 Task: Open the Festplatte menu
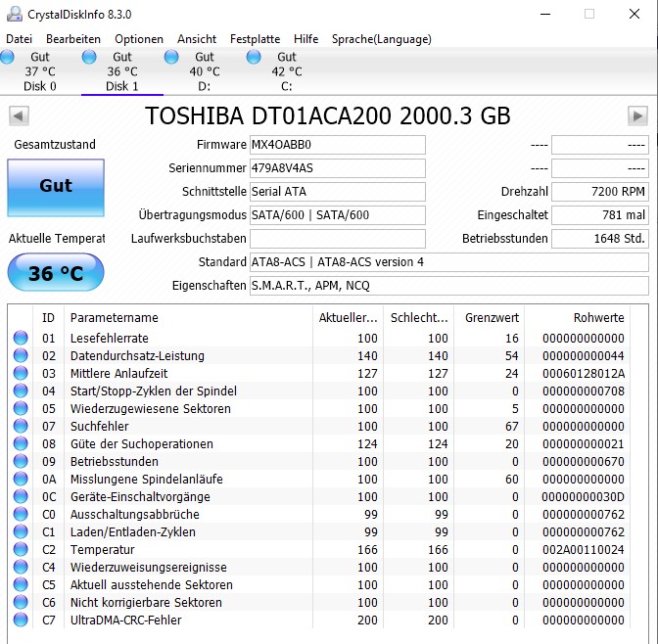pos(256,39)
